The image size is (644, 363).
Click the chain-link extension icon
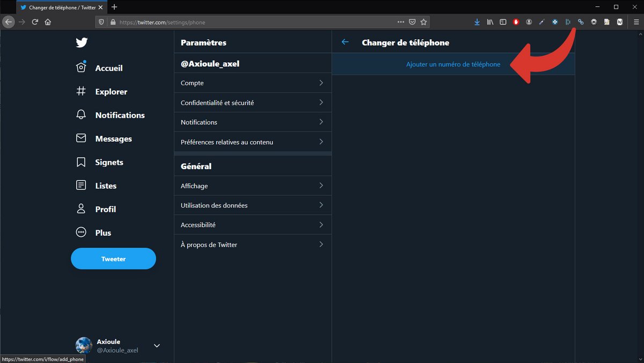coord(581,22)
